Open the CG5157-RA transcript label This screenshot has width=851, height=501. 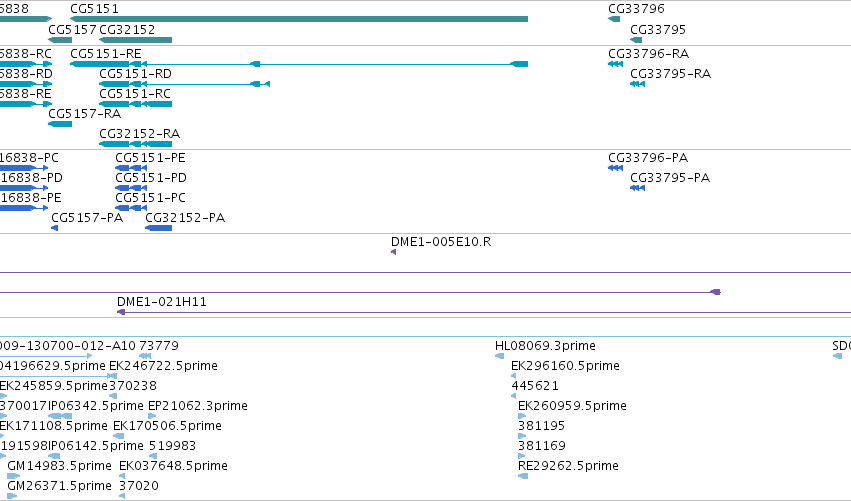85,114
